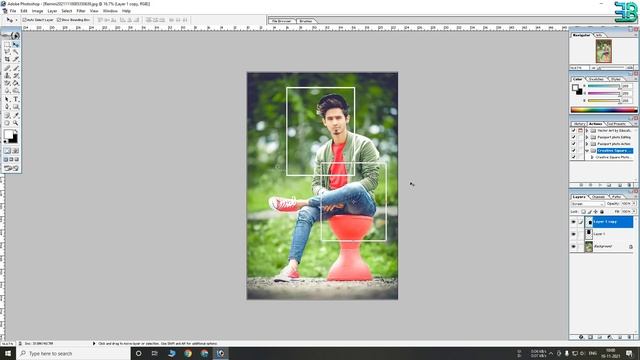This screenshot has width=640, height=360.
Task: Jump to ImageReady from toolbox
Action: 11,168
